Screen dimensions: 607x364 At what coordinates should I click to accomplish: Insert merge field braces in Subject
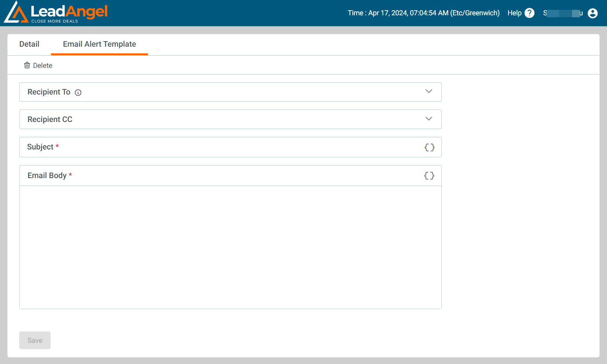[x=430, y=147]
